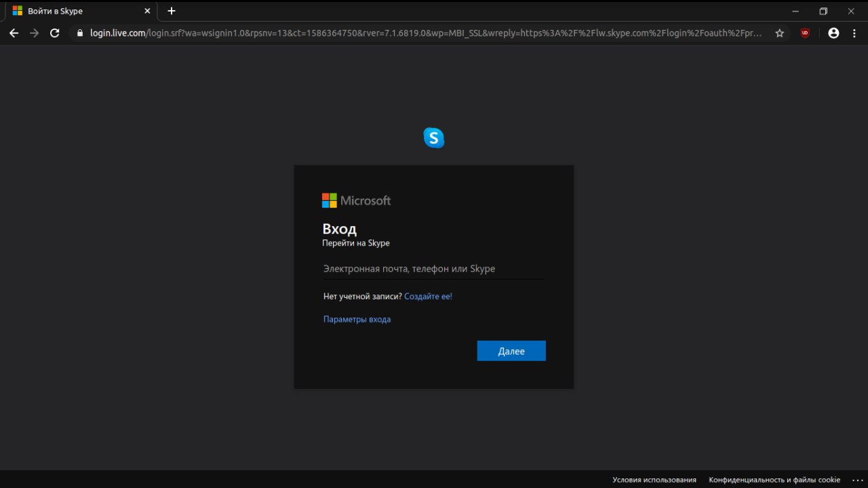Restore down the browser window
This screenshot has height=488, width=868.
pyautogui.click(x=823, y=11)
